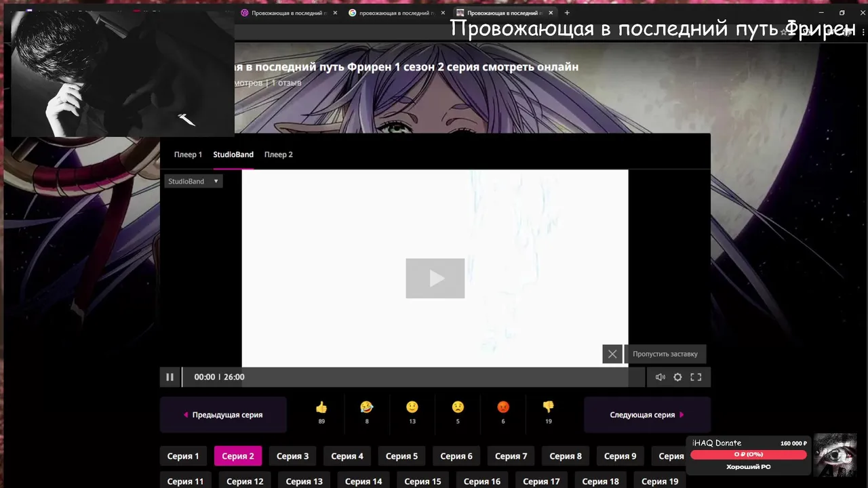Open a new browser tab
This screenshot has width=868, height=488.
click(567, 13)
